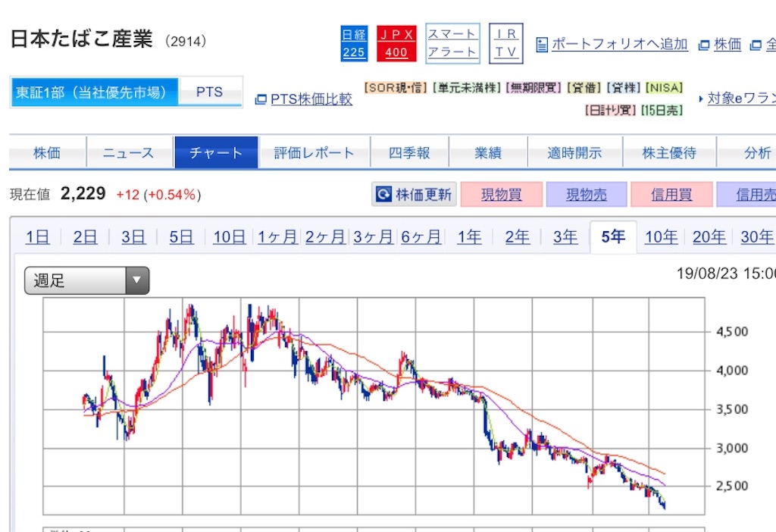Set chart period to 3日

point(133,237)
